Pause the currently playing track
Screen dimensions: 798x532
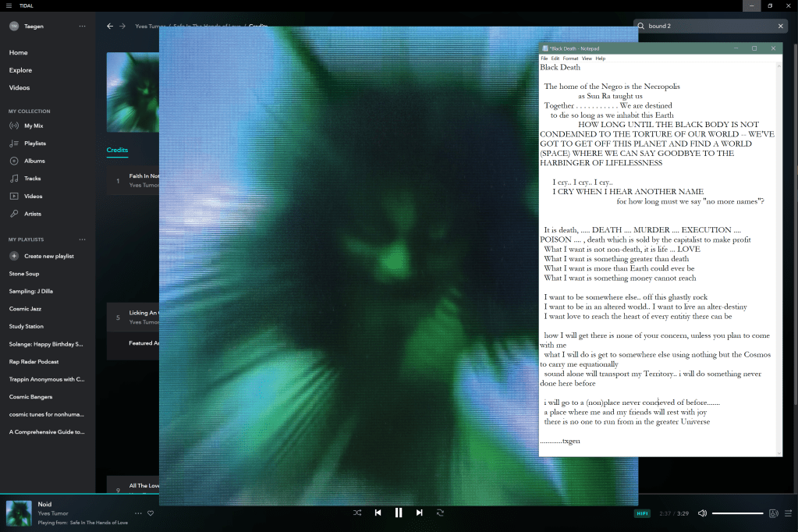pos(399,512)
